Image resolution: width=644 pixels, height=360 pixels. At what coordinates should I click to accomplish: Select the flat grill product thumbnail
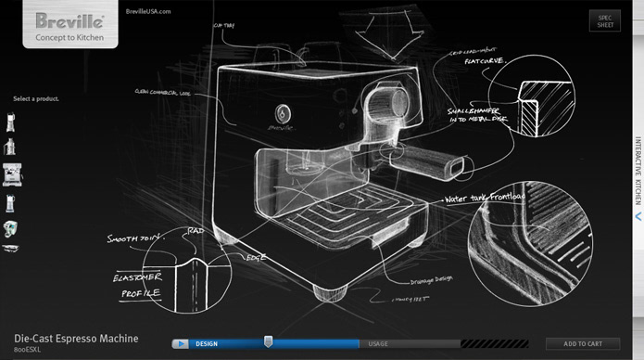tap(11, 248)
